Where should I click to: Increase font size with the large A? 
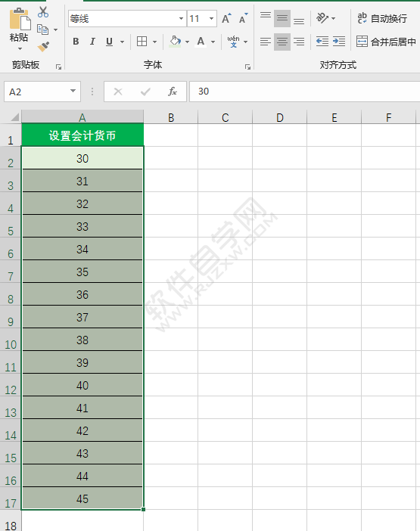pyautogui.click(x=226, y=19)
